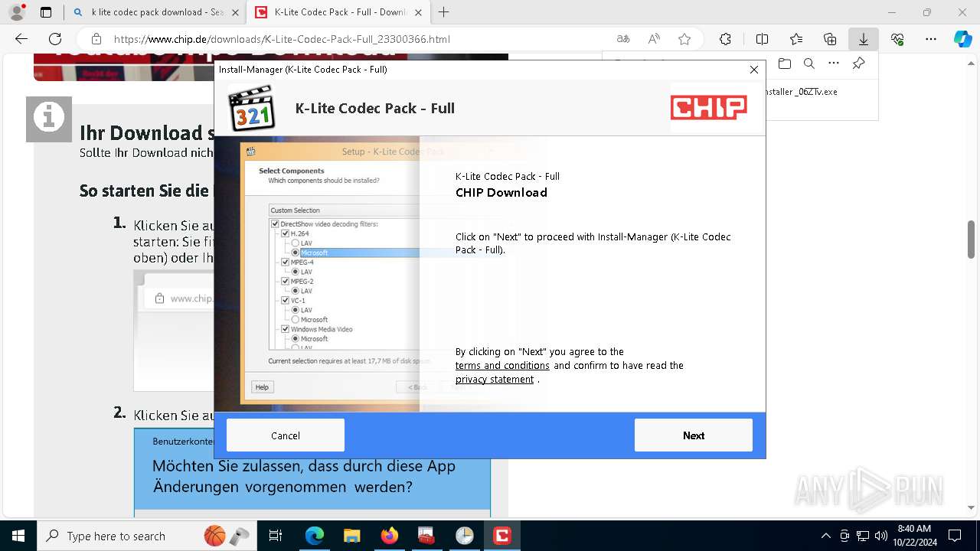Open Read aloud icon in address bar
Image resolution: width=980 pixels, height=551 pixels.
coord(654,39)
